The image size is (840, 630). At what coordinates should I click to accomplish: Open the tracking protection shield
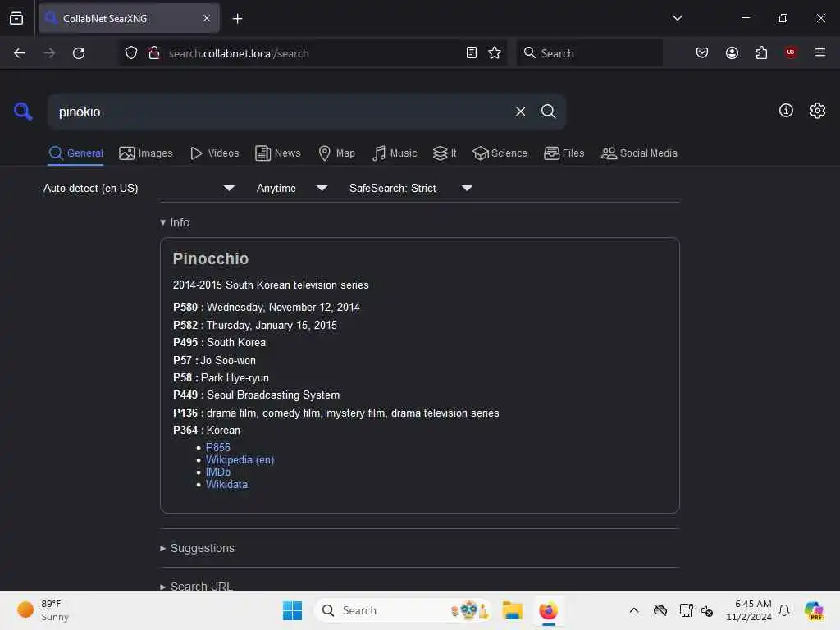tap(131, 53)
